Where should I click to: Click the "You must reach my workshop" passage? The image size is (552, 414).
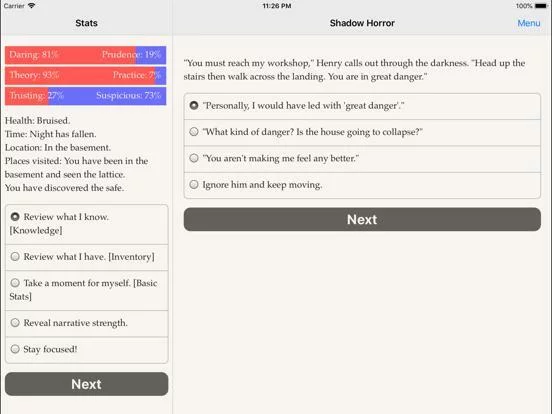355,70
